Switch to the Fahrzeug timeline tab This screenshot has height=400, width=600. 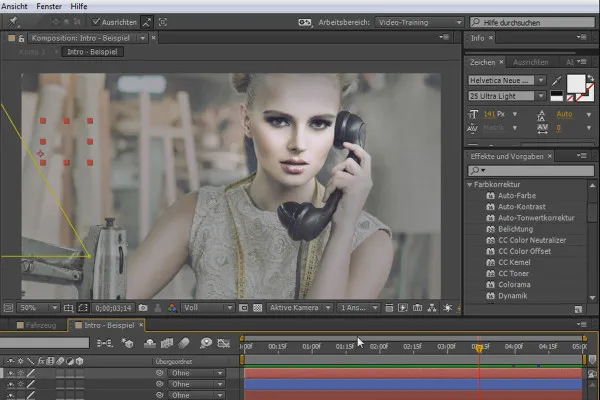39,325
